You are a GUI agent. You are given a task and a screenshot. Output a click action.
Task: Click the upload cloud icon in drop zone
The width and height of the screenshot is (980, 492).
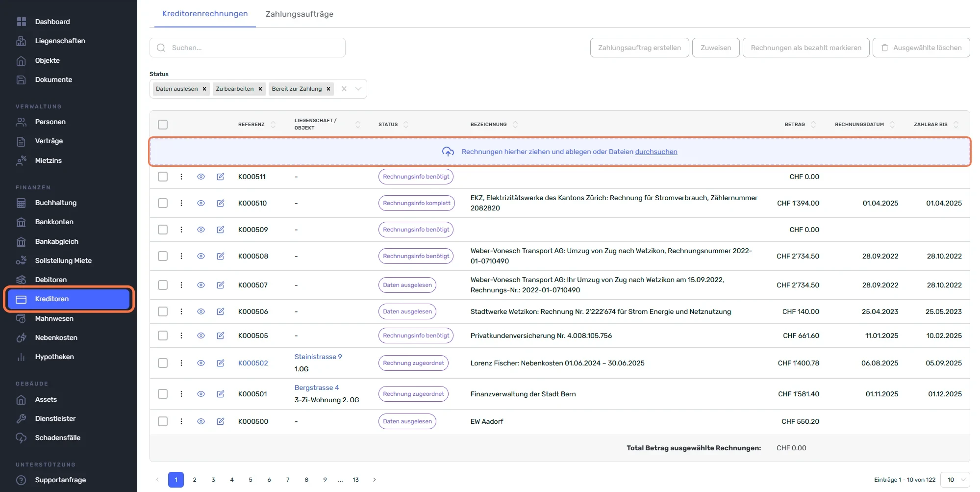click(x=448, y=152)
